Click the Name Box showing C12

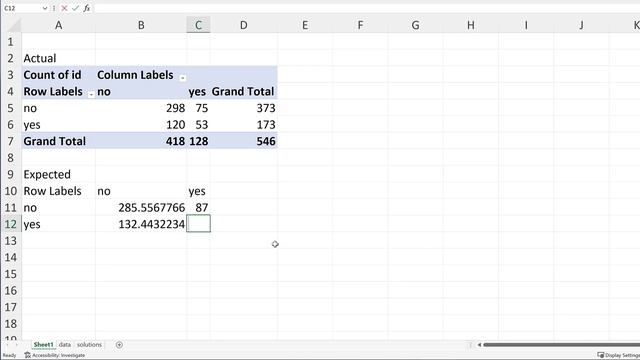coord(22,8)
